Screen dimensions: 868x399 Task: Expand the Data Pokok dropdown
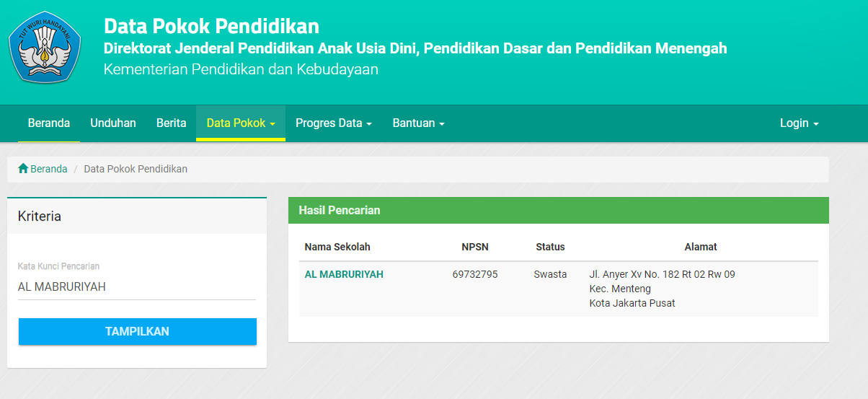(241, 123)
